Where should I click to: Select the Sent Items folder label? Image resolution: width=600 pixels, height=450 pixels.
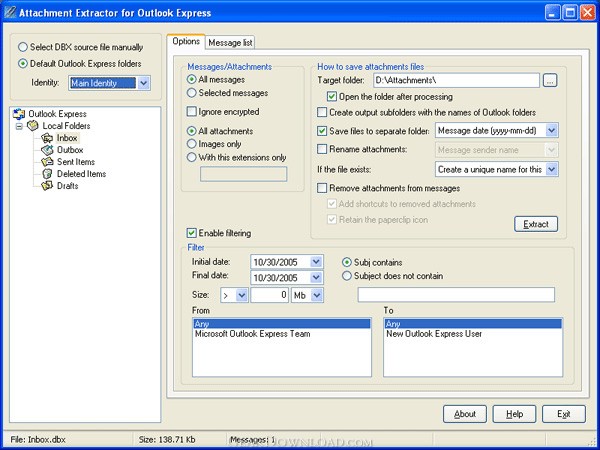click(x=76, y=161)
